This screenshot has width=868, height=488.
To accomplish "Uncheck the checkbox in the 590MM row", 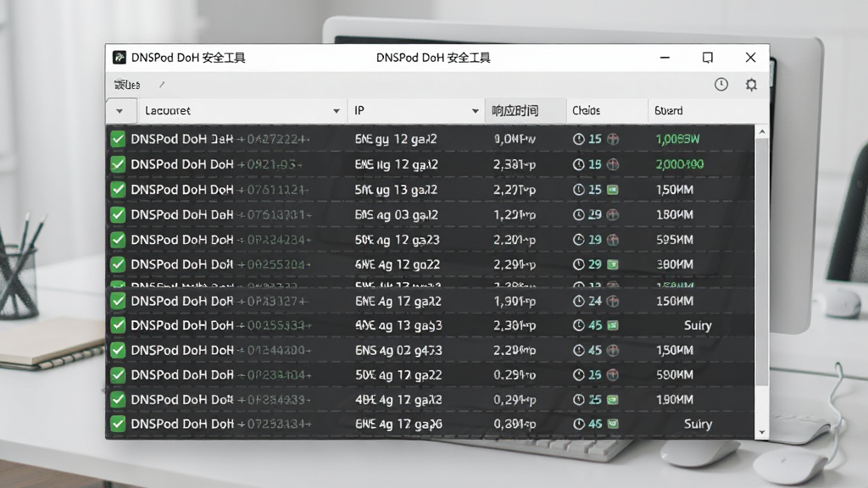I will point(118,374).
